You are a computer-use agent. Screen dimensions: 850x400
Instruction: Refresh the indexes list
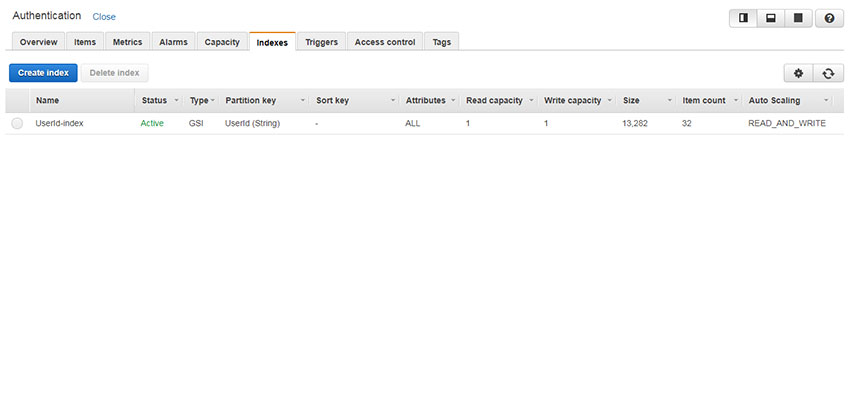[828, 73]
